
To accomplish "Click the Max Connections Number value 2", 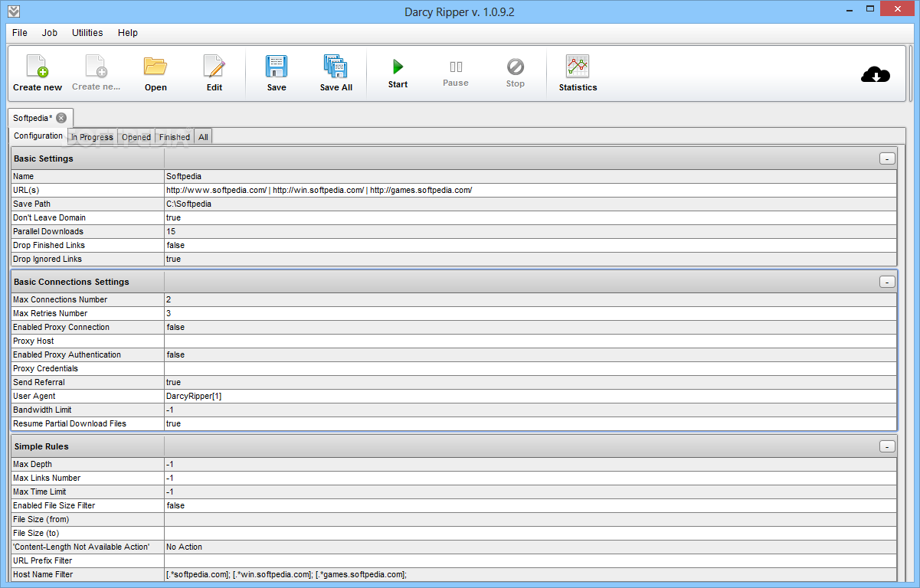I will (x=530, y=299).
